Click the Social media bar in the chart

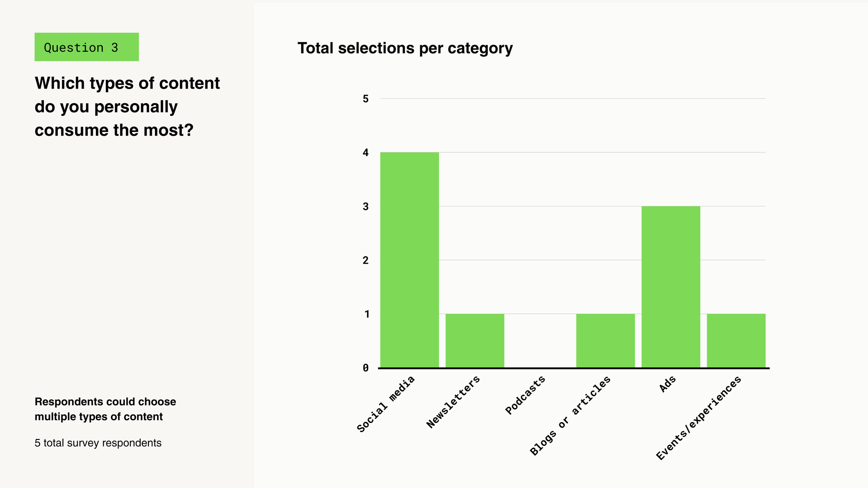[409, 260]
